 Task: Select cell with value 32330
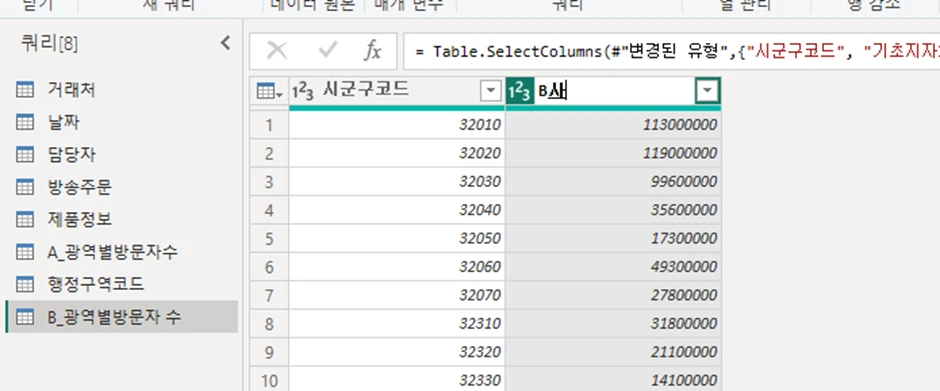click(x=397, y=380)
